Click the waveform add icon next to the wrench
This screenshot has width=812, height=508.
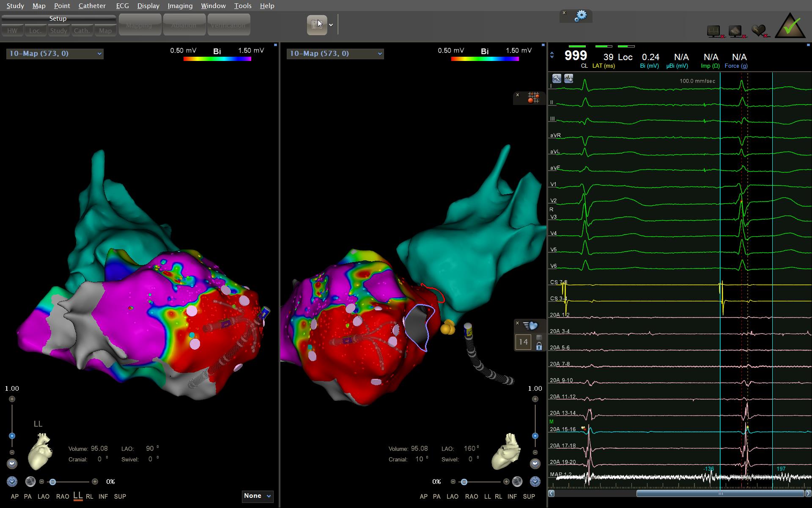(568, 79)
